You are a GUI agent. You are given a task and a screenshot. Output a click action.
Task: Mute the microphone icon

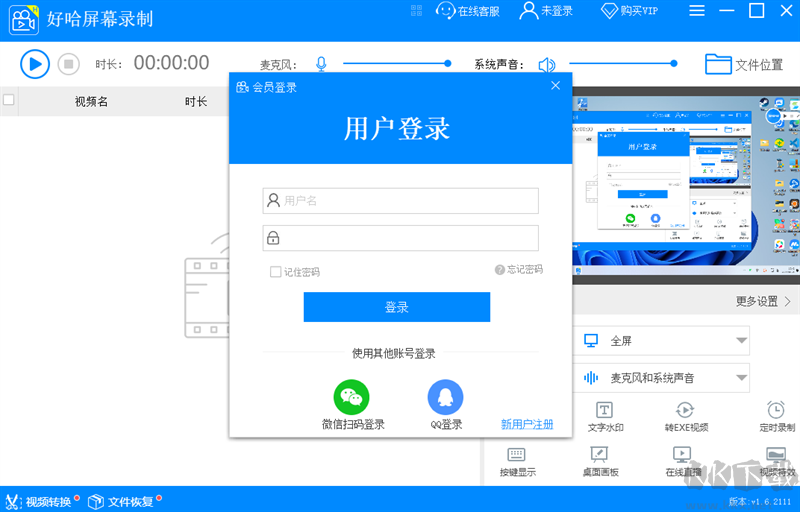[321, 64]
